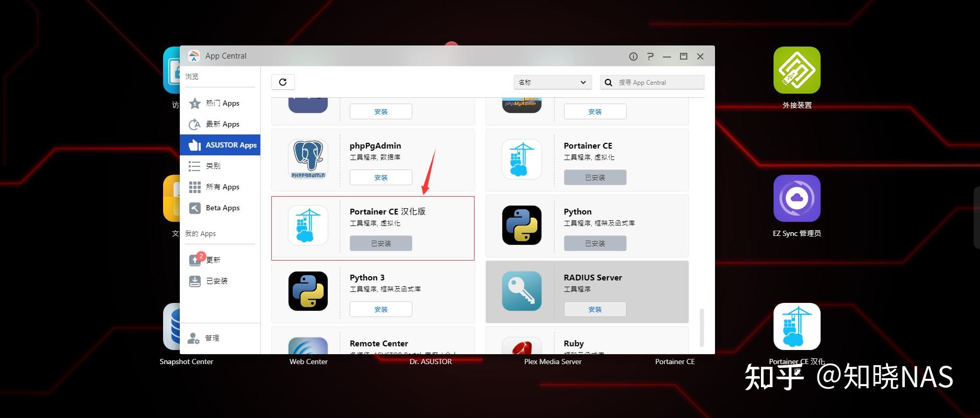Open 热门 Apps in the sidebar
Viewport: 980px width, 418px height.
(220, 103)
